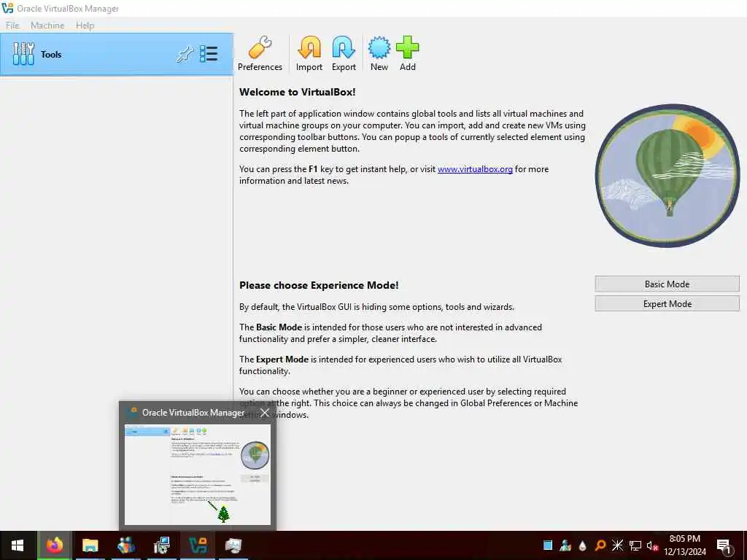Viewport: 747px width, 560px height.
Task: Click the asterisk-shaped tray icon
Action: tap(617, 545)
